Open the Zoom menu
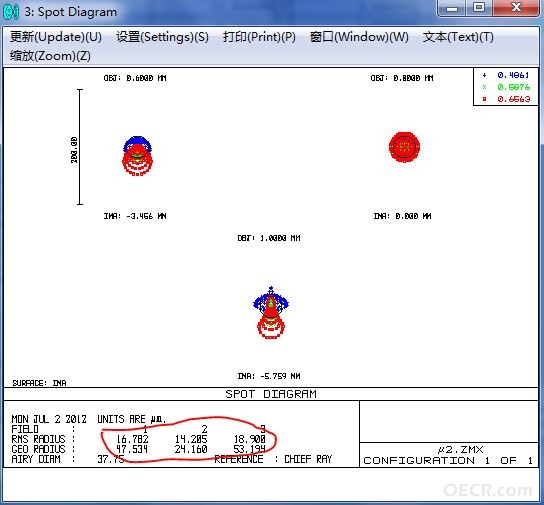The height and width of the screenshot is (505, 544). pos(50,56)
